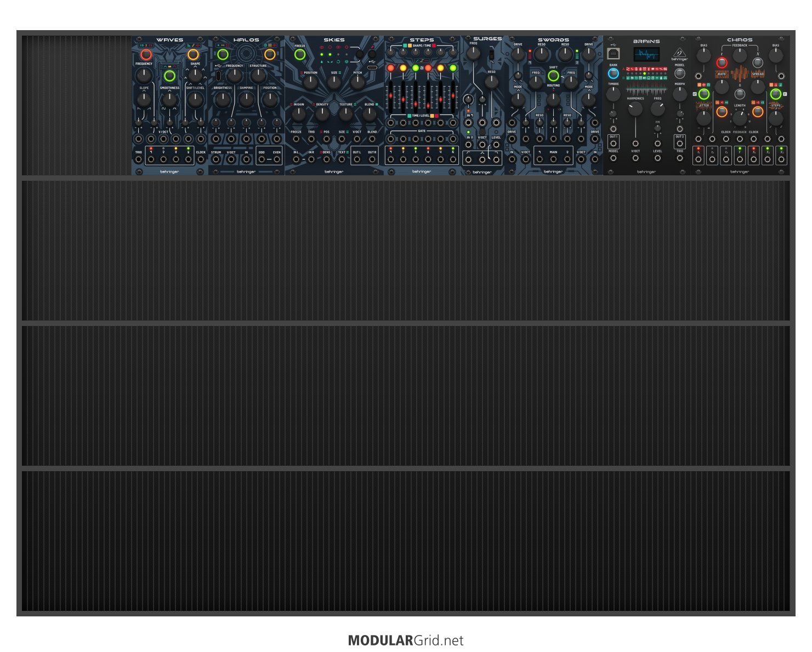Click the Swords MAIN output jack

coord(554,159)
